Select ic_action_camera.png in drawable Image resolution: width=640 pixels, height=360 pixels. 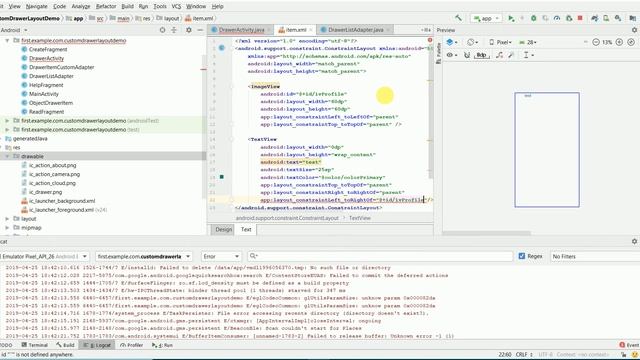(55, 174)
